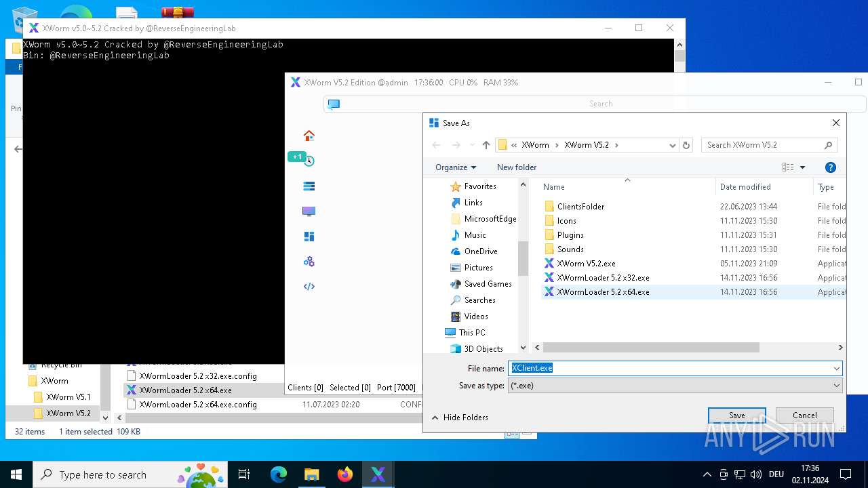Expand the File name dropdown arrow
This screenshot has height=488, width=868.
837,368
